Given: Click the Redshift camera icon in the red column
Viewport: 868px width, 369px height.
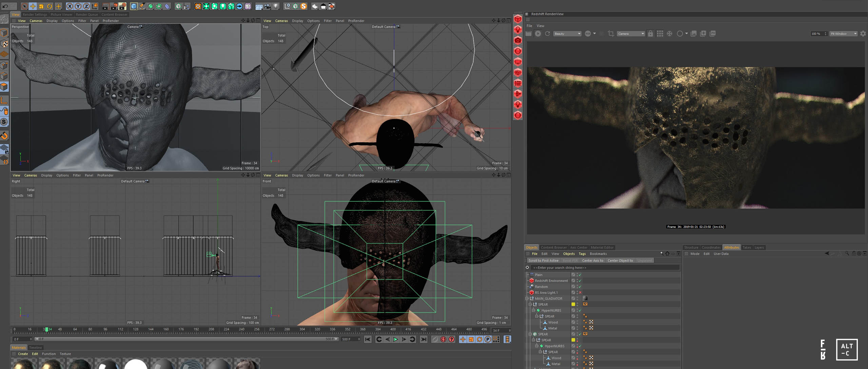Looking at the screenshot, I should 518,40.
